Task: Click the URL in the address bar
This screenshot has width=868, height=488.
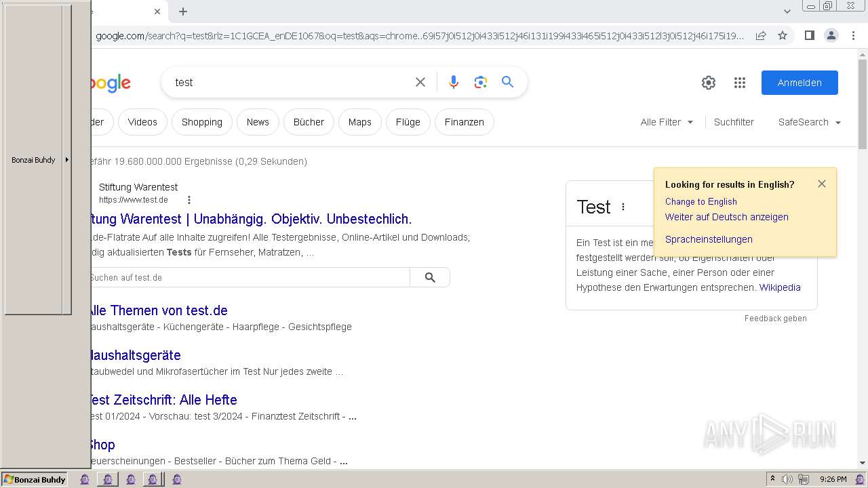Action: point(420,36)
